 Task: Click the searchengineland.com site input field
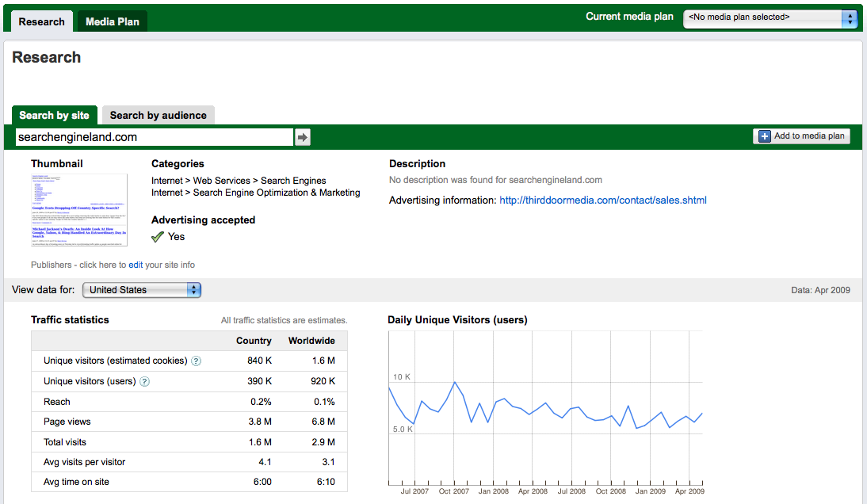tap(154, 137)
